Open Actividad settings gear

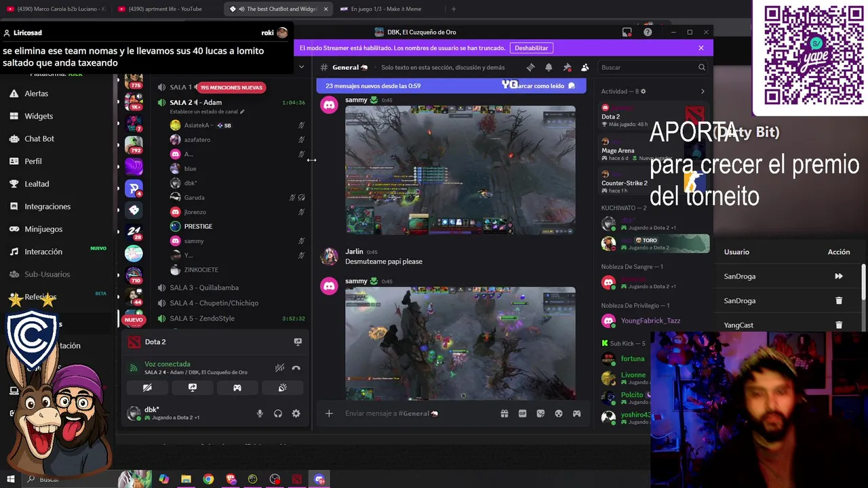coord(644,91)
